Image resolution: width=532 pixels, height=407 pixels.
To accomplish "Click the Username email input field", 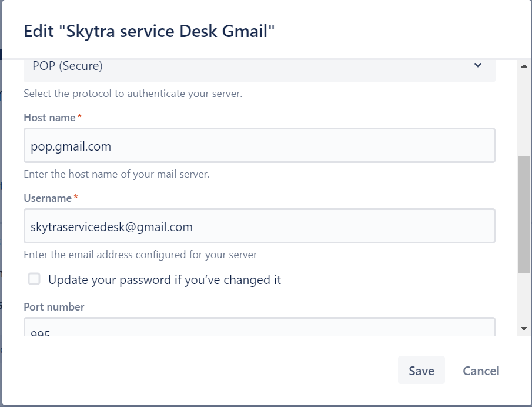I will coord(259,226).
